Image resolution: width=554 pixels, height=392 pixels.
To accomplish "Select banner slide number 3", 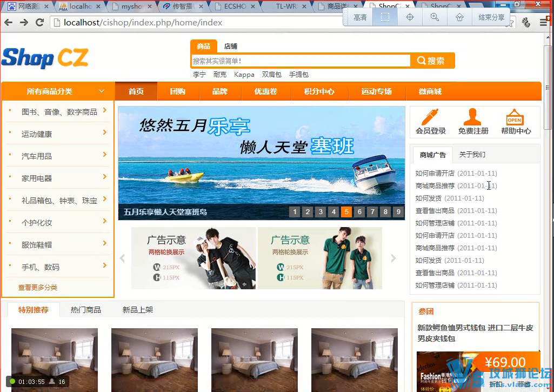I will pyautogui.click(x=321, y=212).
